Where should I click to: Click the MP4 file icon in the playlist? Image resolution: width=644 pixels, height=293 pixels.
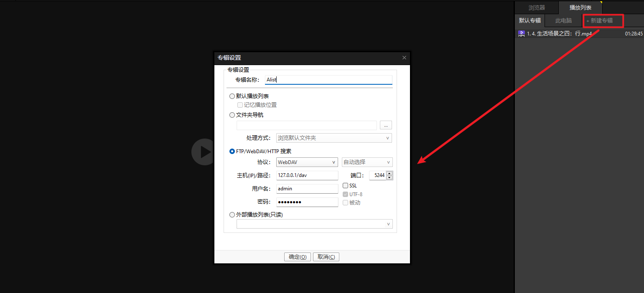coord(521,34)
